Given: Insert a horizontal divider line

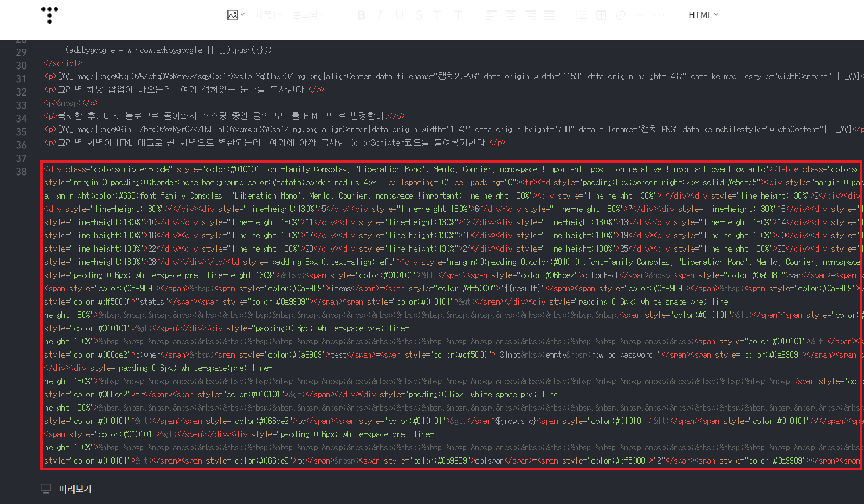Looking at the screenshot, I should tap(640, 15).
